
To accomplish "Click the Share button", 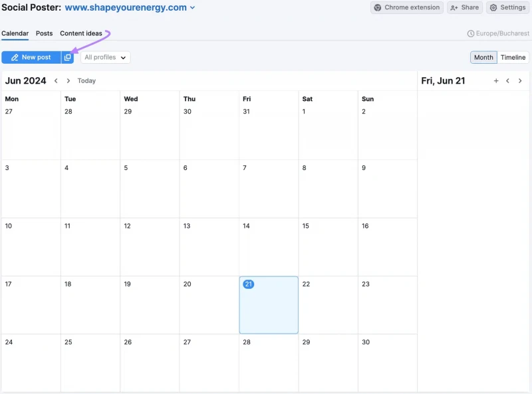I will click(464, 7).
